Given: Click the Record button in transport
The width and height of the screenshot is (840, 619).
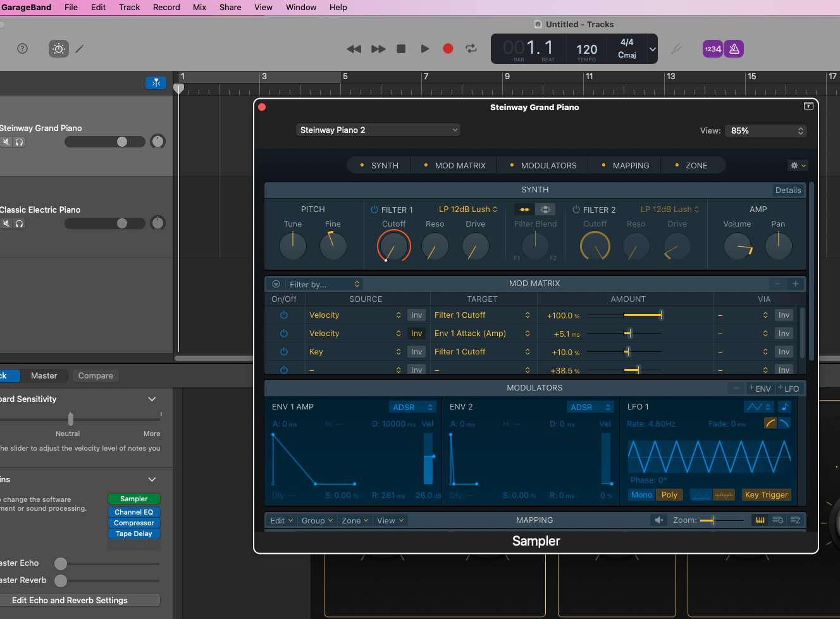Looking at the screenshot, I should pyautogui.click(x=448, y=49).
